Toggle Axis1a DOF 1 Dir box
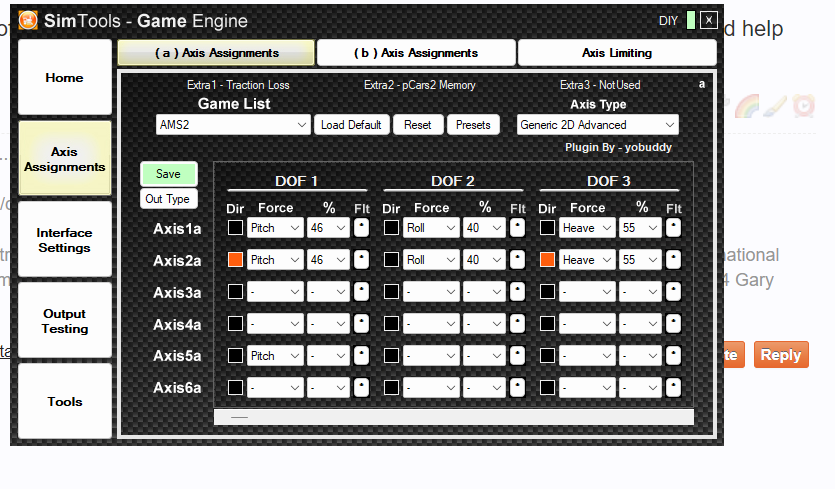835x489 pixels. 235,227
